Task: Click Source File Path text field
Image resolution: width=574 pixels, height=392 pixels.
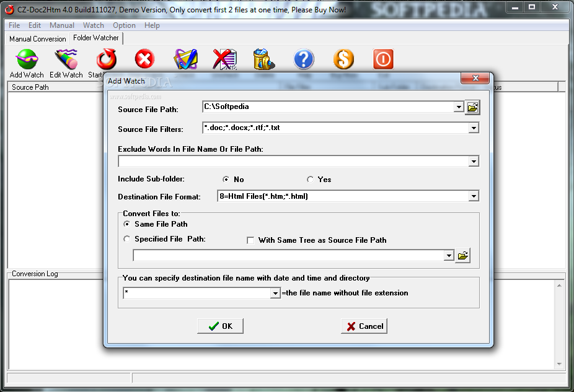Action: (x=328, y=107)
